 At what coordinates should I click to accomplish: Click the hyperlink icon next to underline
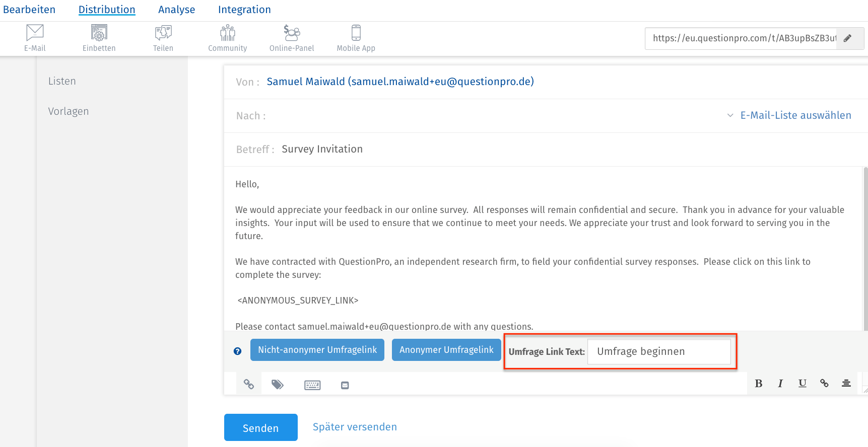824,384
